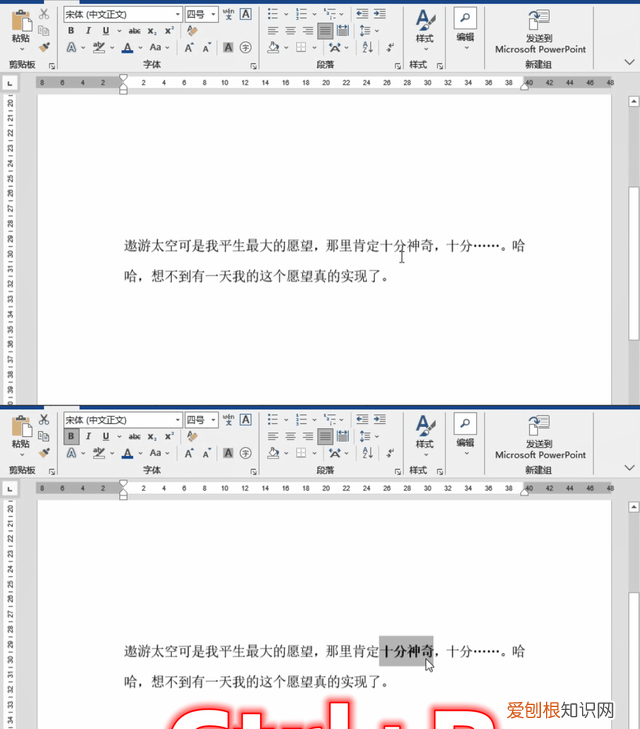Click Center alignment icon in lower window
This screenshot has width=640, height=729.
click(290, 437)
